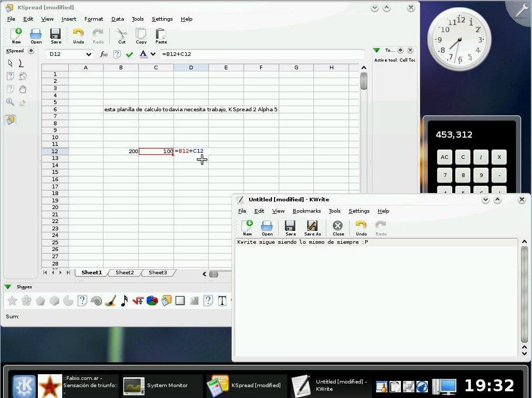Open the KSpread Format menu
Screen dimensions: 532x398
click(x=94, y=19)
